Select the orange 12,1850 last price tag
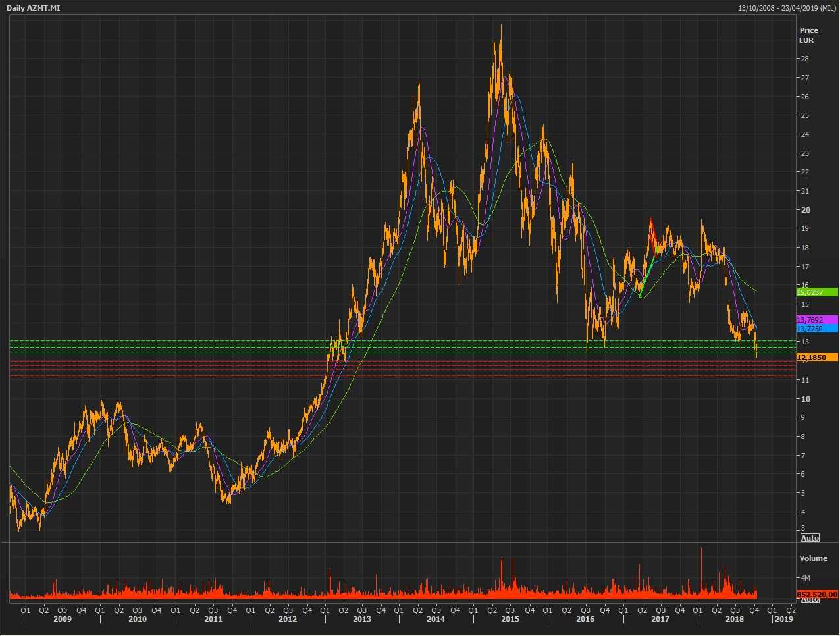Screen dimensions: 840x636 (816, 358)
